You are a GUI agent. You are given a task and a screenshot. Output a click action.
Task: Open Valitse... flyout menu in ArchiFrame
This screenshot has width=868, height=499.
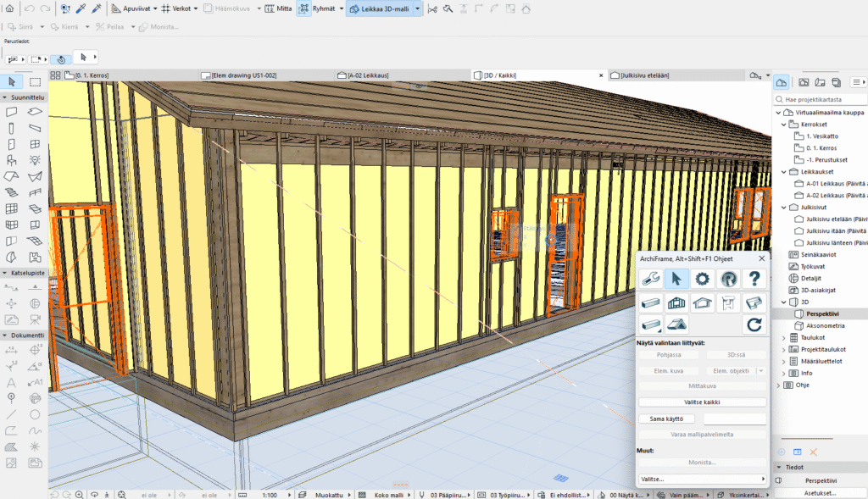click(702, 479)
